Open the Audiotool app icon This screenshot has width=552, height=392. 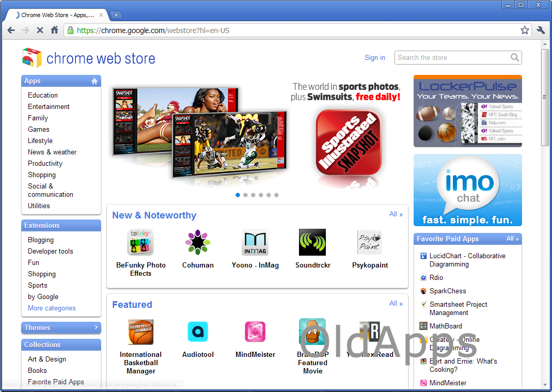[198, 332]
